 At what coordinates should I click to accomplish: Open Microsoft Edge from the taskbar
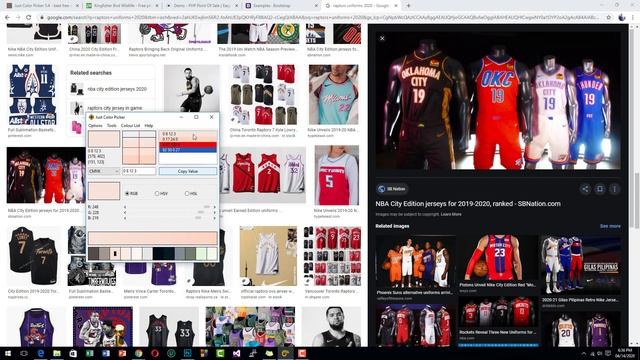click(x=40, y=353)
